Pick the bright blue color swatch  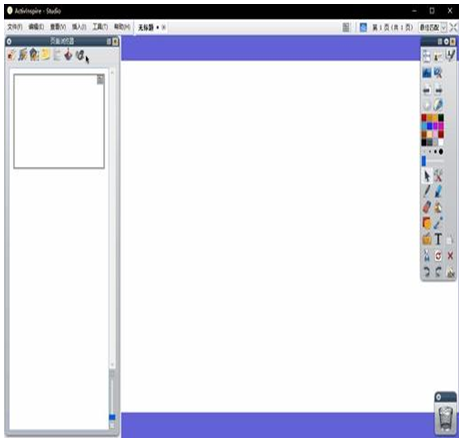pyautogui.click(x=430, y=126)
